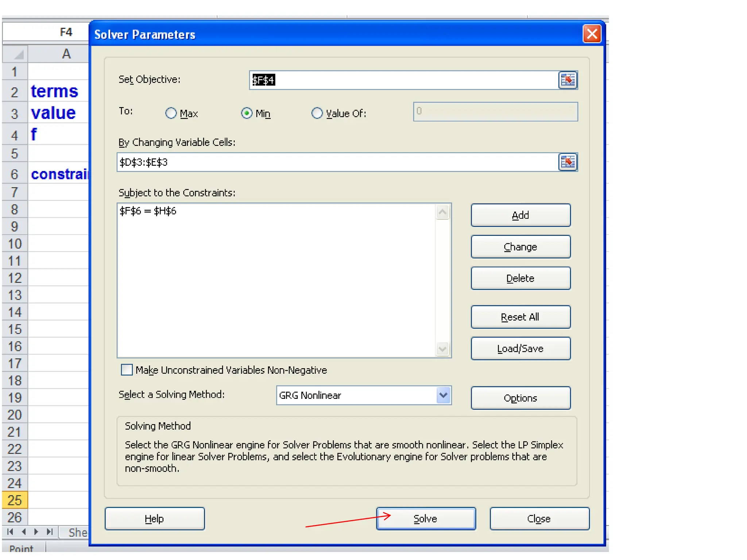Click the next sheet navigation arrow
This screenshot has height=560, width=747.
pos(36,532)
